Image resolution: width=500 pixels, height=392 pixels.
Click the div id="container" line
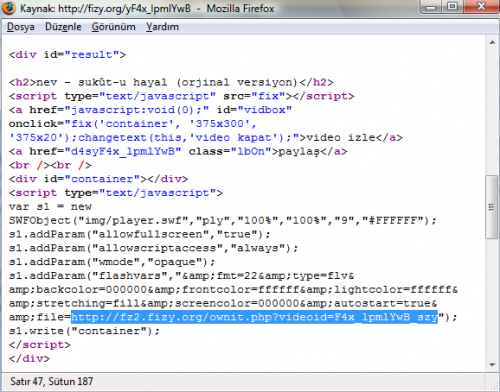pyautogui.click(x=98, y=179)
